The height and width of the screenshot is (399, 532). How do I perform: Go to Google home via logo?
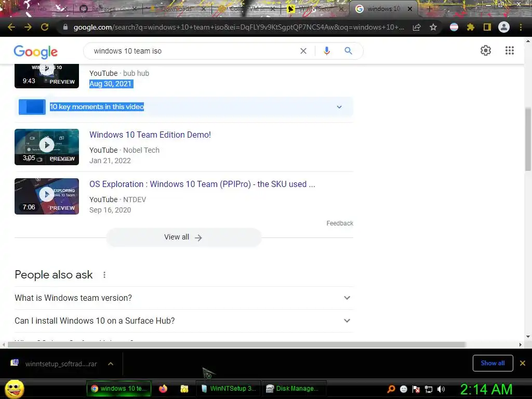pyautogui.click(x=36, y=52)
